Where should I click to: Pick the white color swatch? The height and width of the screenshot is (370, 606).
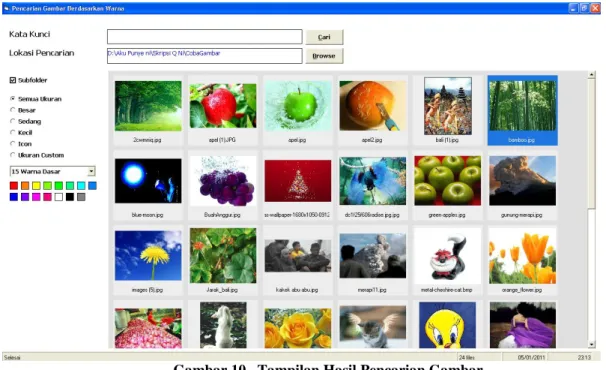58,197
